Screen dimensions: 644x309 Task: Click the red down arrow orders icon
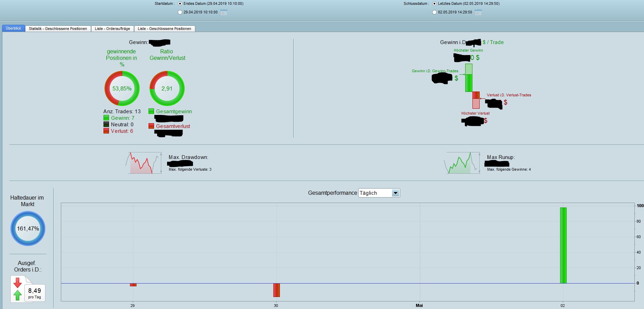(x=18, y=283)
